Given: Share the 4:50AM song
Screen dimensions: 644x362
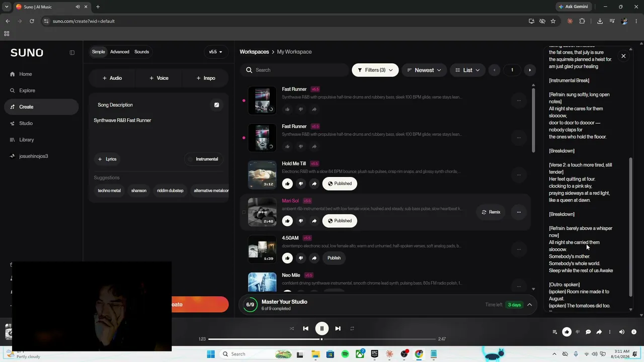Looking at the screenshot, I should (x=314, y=258).
